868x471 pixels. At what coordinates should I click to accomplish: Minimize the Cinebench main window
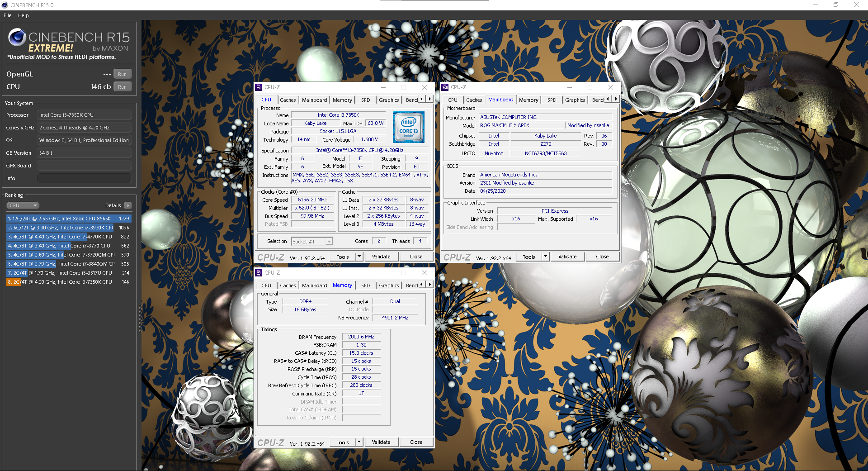click(816, 5)
